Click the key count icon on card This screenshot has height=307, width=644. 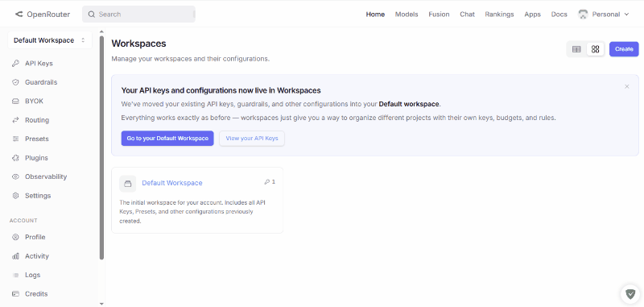267,181
